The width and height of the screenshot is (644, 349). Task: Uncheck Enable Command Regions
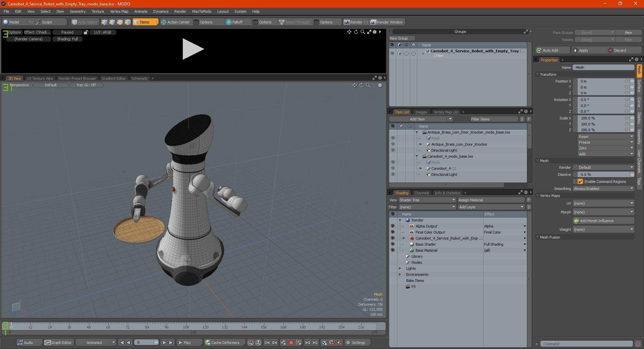pyautogui.click(x=580, y=182)
